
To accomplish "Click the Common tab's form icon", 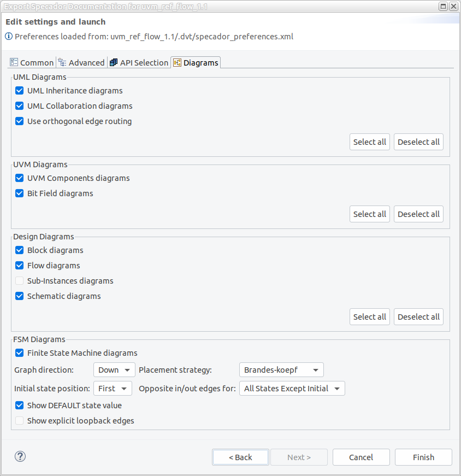I will pos(14,62).
